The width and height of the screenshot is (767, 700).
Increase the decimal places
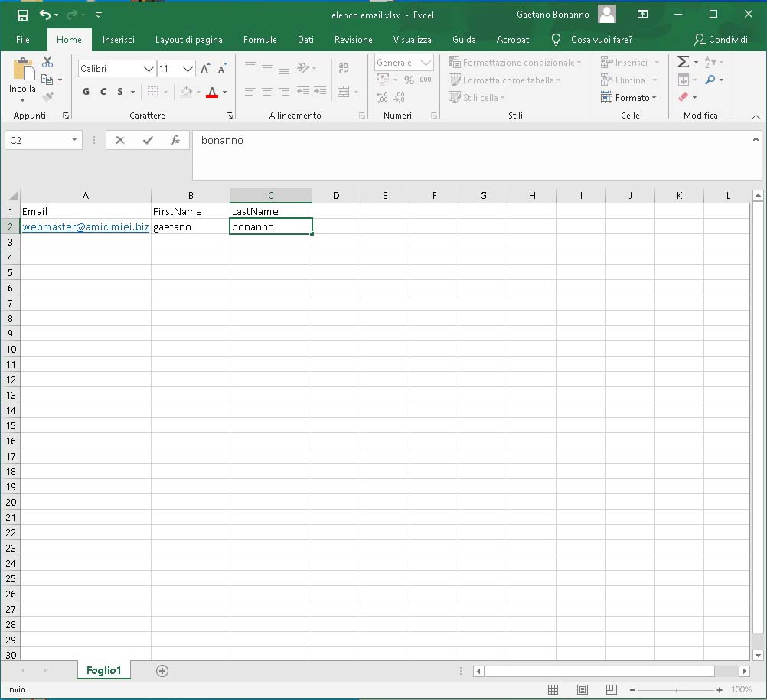[383, 97]
